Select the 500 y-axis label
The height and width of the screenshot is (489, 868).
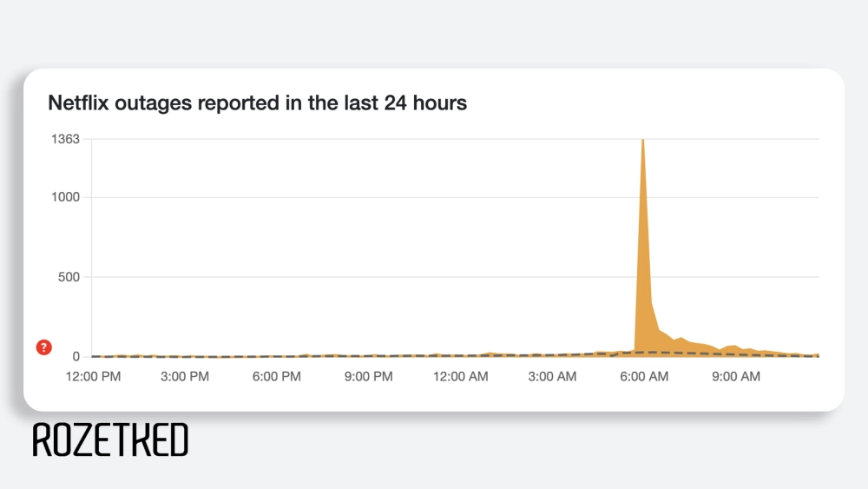pyautogui.click(x=69, y=277)
